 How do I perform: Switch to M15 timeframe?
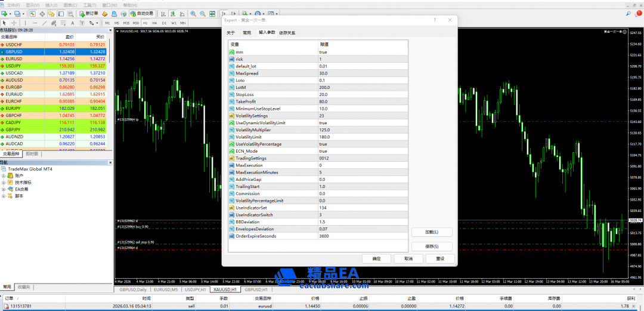pyautogui.click(x=126, y=23)
